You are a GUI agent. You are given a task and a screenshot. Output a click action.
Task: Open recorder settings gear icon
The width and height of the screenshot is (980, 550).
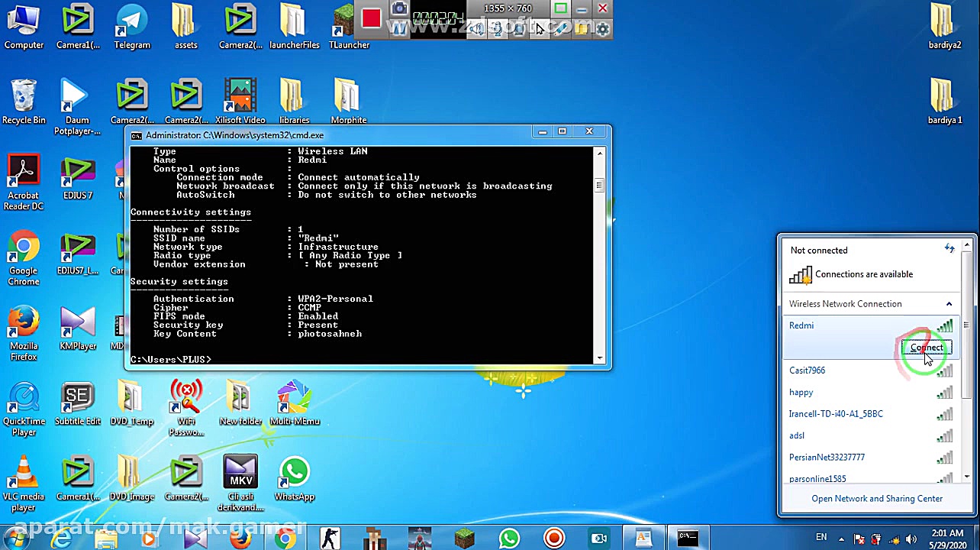603,29
